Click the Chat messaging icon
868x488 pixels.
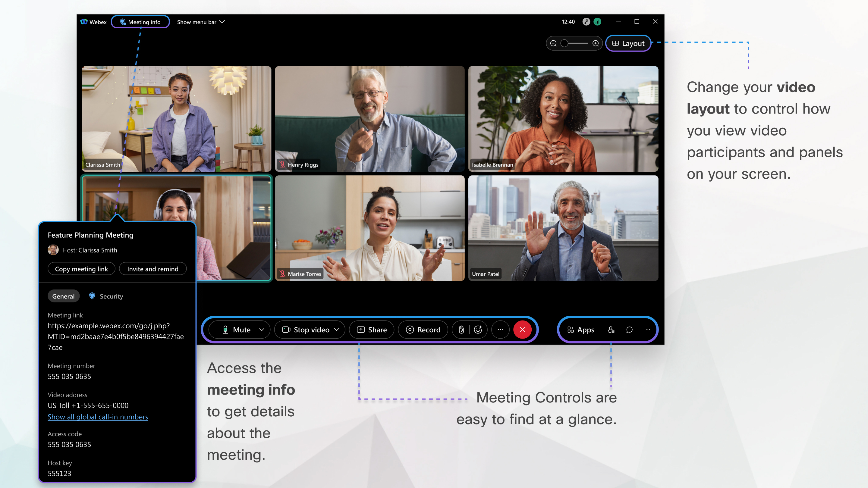point(630,330)
